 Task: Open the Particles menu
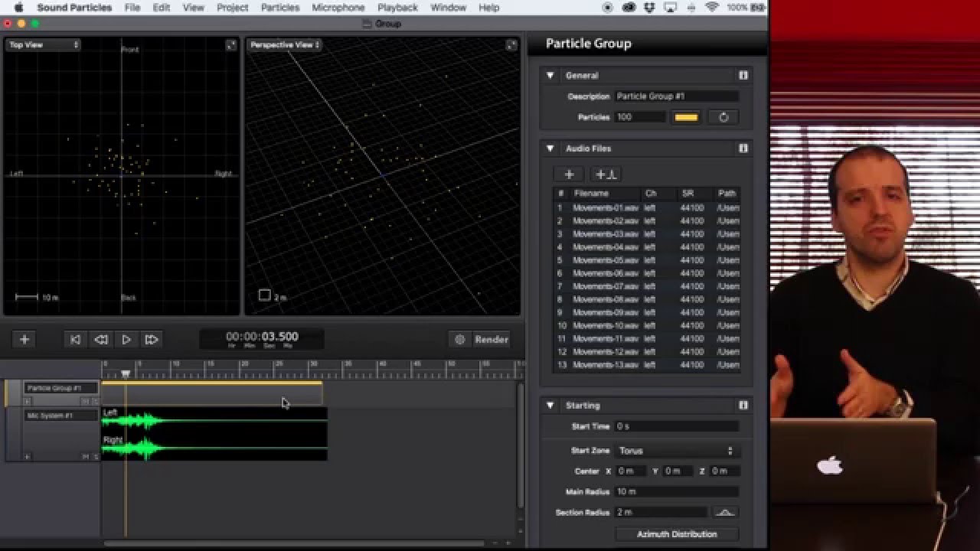pyautogui.click(x=280, y=8)
